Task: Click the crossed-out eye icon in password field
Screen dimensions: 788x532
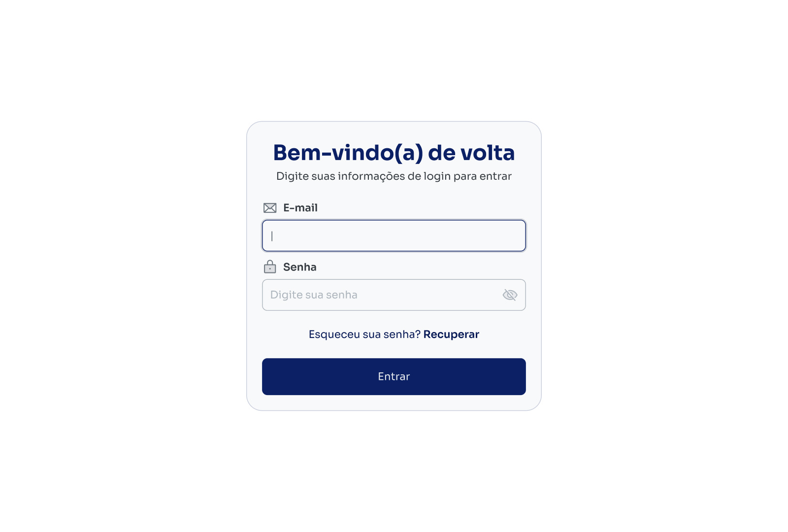Action: click(510, 295)
